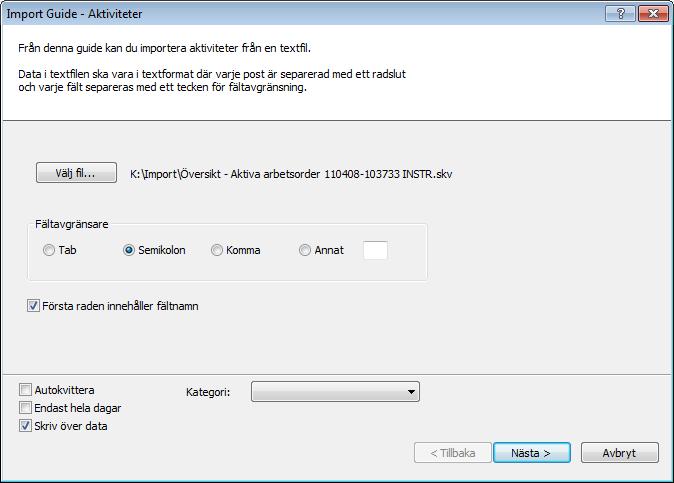
Task: Cancel the import with Avbryt
Action: 619,453
